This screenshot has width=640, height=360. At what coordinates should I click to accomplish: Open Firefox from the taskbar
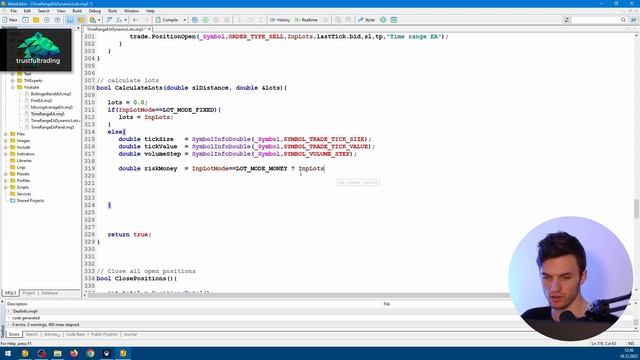pos(74,353)
